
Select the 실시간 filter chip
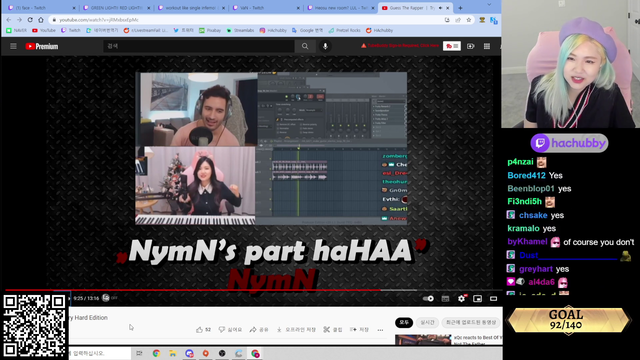point(427,322)
